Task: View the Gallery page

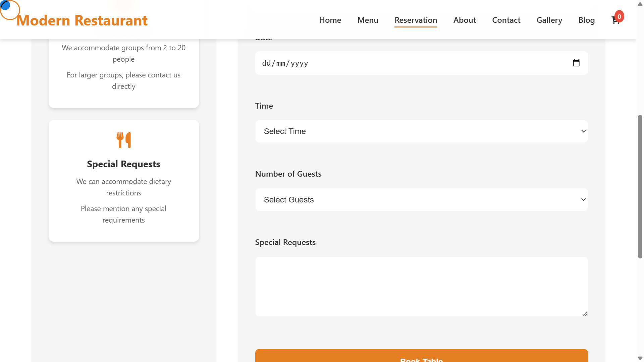Action: (x=549, y=20)
